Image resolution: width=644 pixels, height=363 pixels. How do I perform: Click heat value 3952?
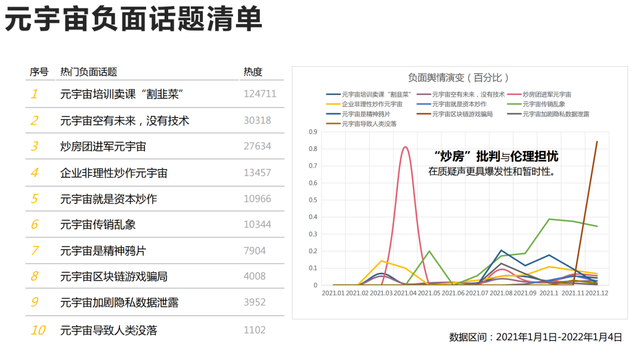255,302
